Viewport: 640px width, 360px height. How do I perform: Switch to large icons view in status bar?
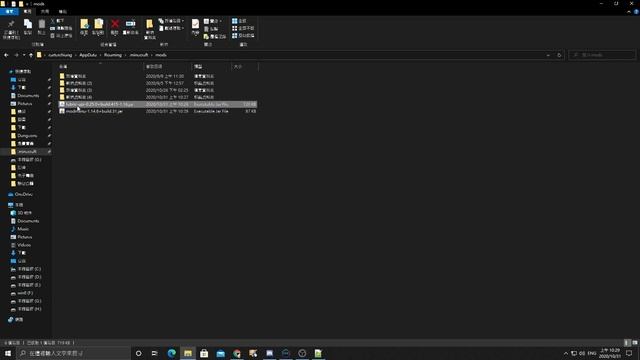coord(635,343)
